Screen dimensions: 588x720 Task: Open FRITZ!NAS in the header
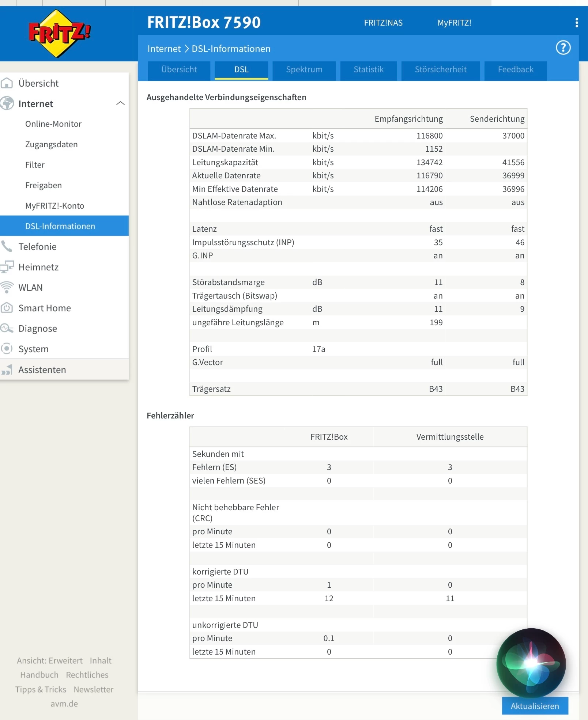(x=383, y=23)
